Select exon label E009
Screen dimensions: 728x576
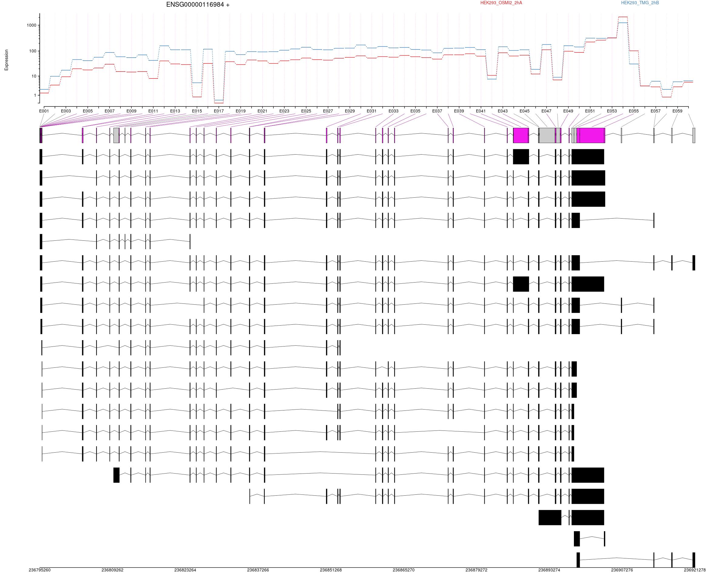(x=131, y=111)
